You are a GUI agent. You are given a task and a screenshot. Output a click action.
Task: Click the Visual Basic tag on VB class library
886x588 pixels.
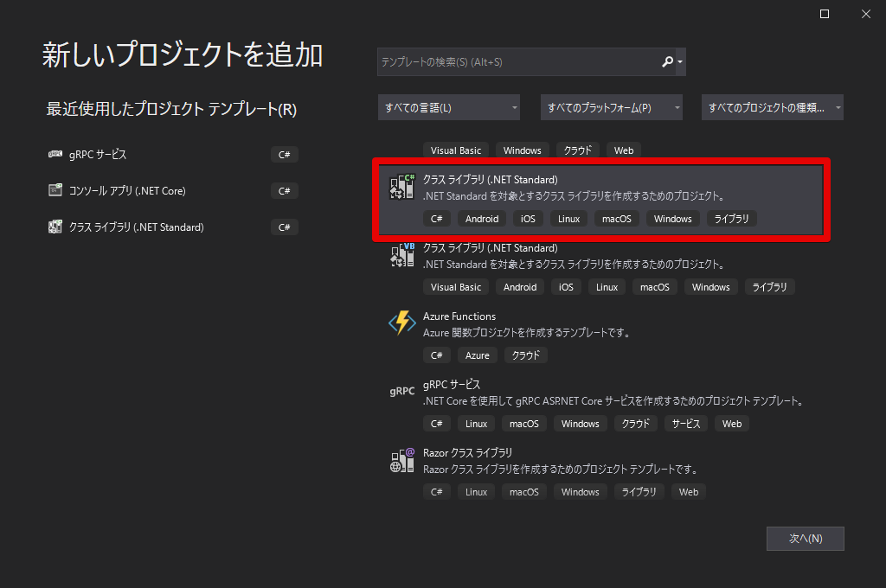[456, 287]
